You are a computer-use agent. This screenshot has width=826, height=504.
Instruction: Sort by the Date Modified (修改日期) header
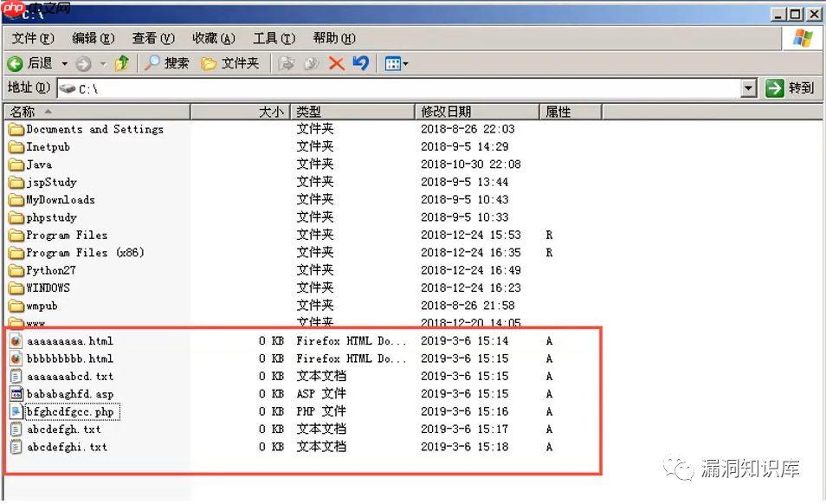pyautogui.click(x=477, y=112)
